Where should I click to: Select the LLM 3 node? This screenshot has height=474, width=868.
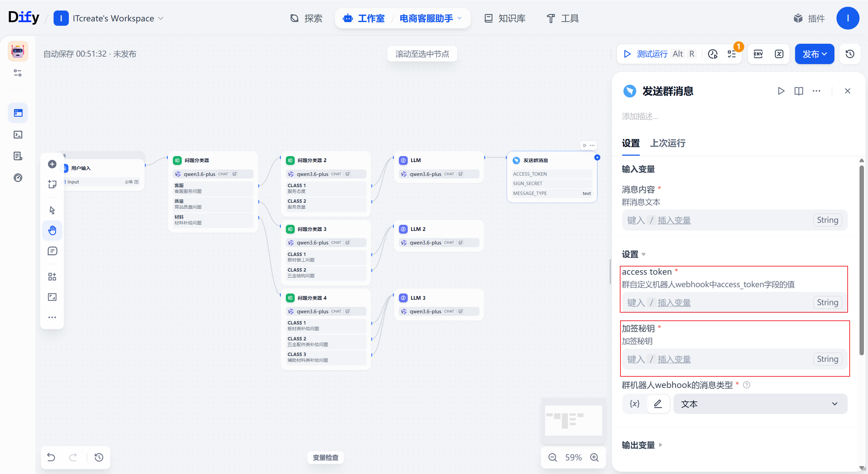pyautogui.click(x=439, y=304)
